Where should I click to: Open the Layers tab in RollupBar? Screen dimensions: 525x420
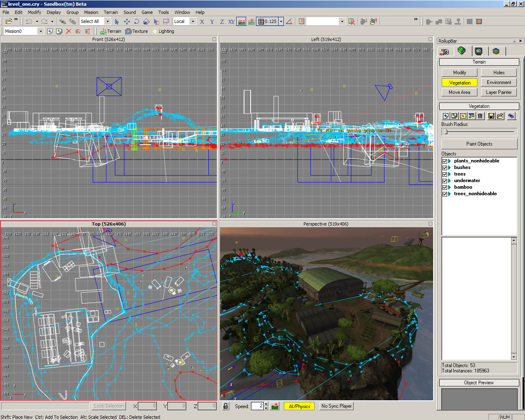click(496, 51)
